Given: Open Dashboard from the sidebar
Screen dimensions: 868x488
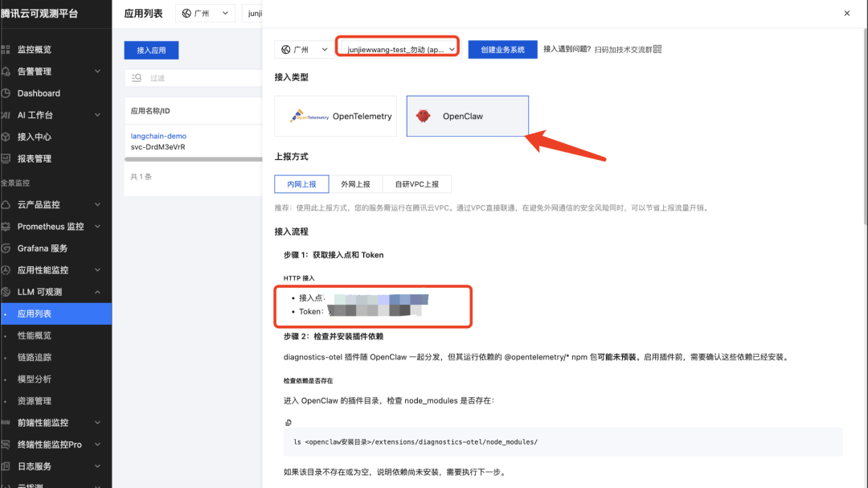Looking at the screenshot, I should [39, 93].
